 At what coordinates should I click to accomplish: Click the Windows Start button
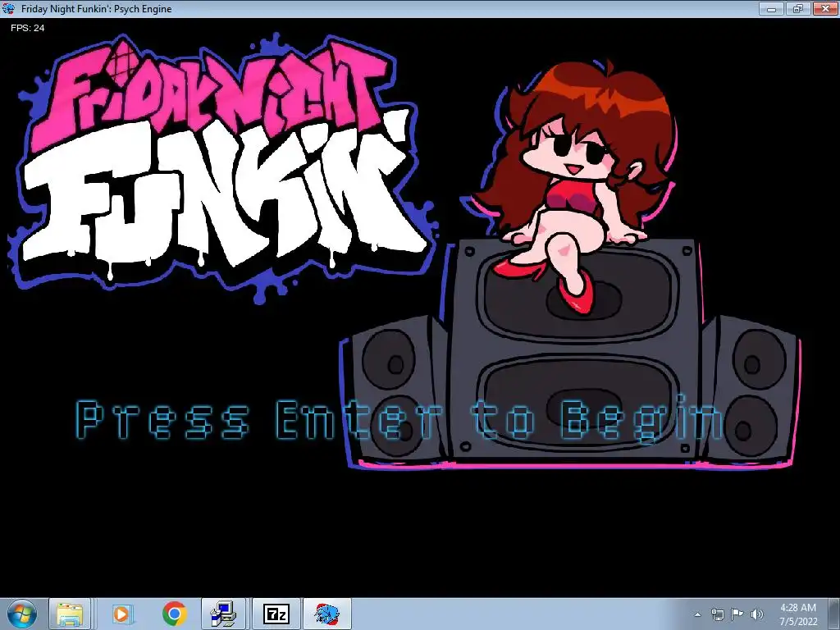pos(22,614)
